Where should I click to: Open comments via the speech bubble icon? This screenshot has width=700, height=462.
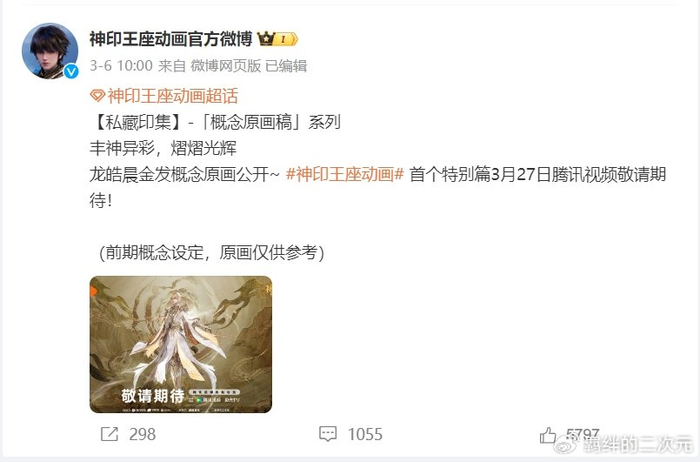point(328,434)
